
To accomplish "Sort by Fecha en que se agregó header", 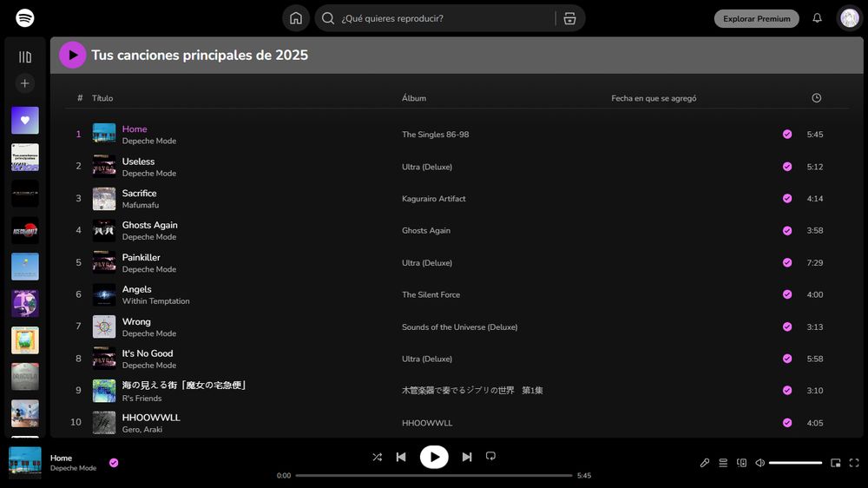I will point(654,98).
